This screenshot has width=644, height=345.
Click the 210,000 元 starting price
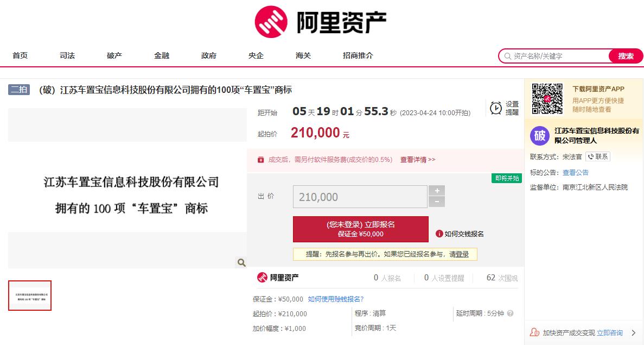point(320,133)
